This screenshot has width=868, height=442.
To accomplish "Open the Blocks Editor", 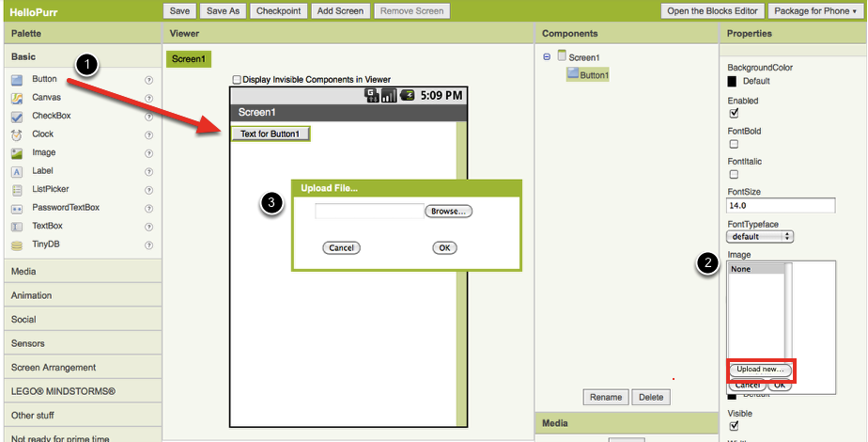I will (x=713, y=11).
